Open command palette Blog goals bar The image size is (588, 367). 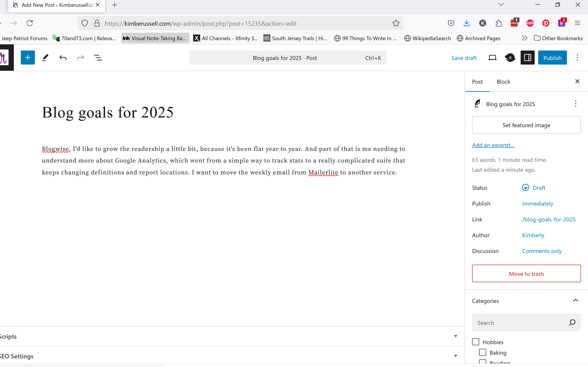tap(288, 58)
